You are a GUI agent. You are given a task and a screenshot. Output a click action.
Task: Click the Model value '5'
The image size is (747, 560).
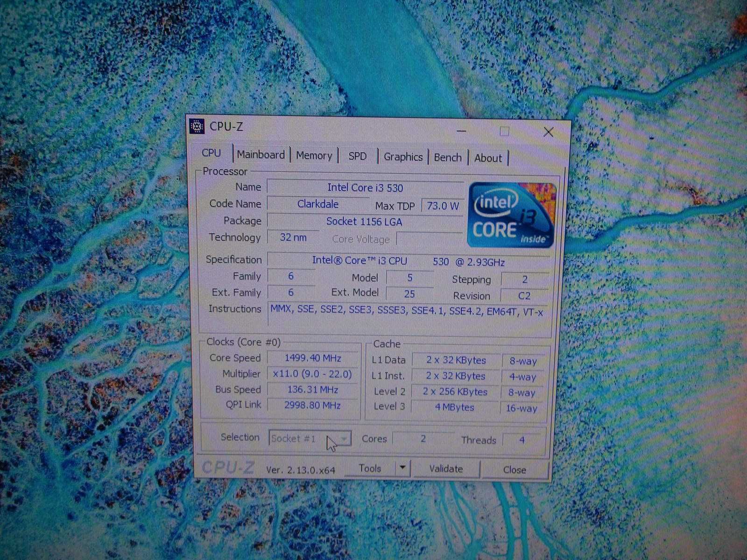pos(410,278)
